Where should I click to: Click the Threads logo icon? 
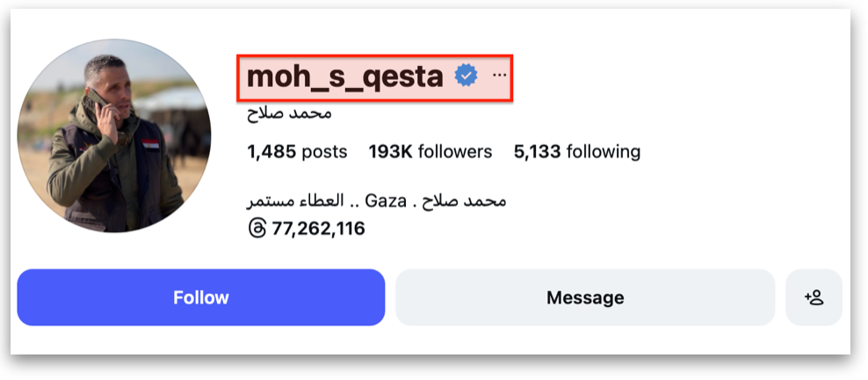[x=257, y=229]
